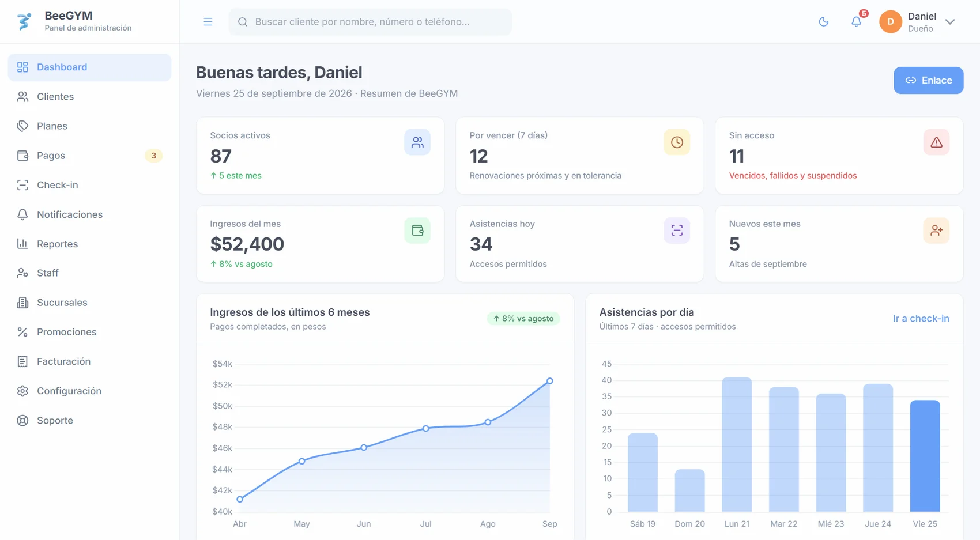Image resolution: width=980 pixels, height=540 pixels.
Task: Expand the Daniel user menu chevron
Action: point(950,22)
